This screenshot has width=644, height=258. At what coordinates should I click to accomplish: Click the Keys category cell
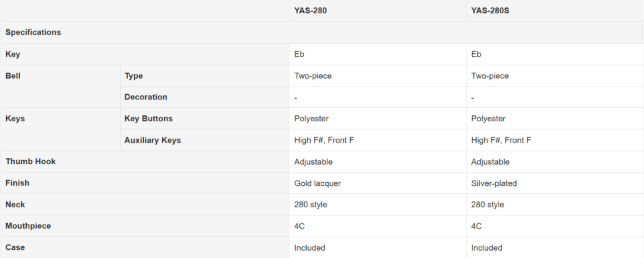[61, 129]
